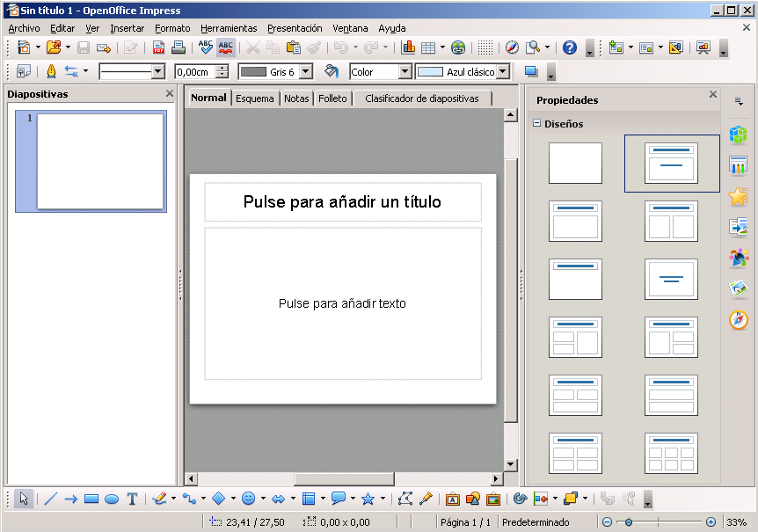Select the basic shapes diamond tool
This screenshot has width=758, height=532.
coord(218,499)
